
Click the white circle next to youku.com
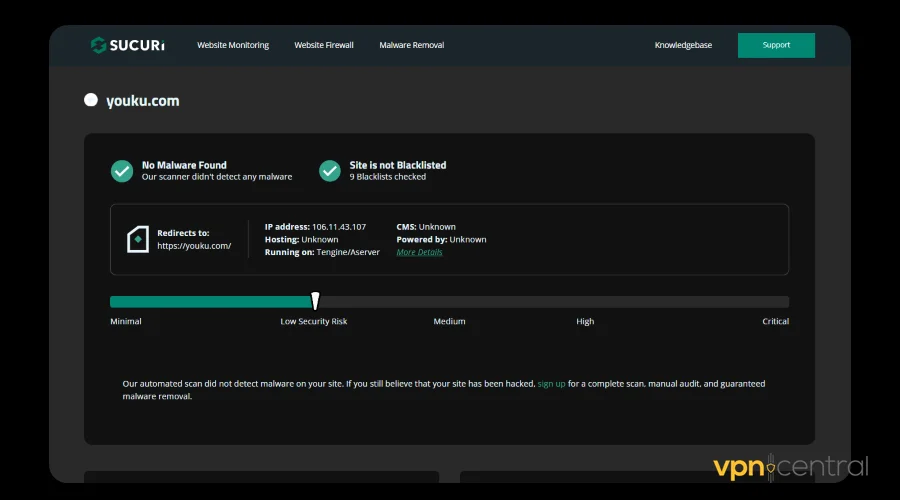91,100
